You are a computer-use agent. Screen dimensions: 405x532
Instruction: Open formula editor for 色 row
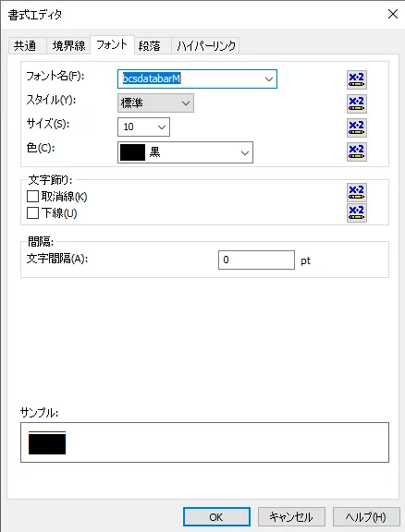[356, 151]
